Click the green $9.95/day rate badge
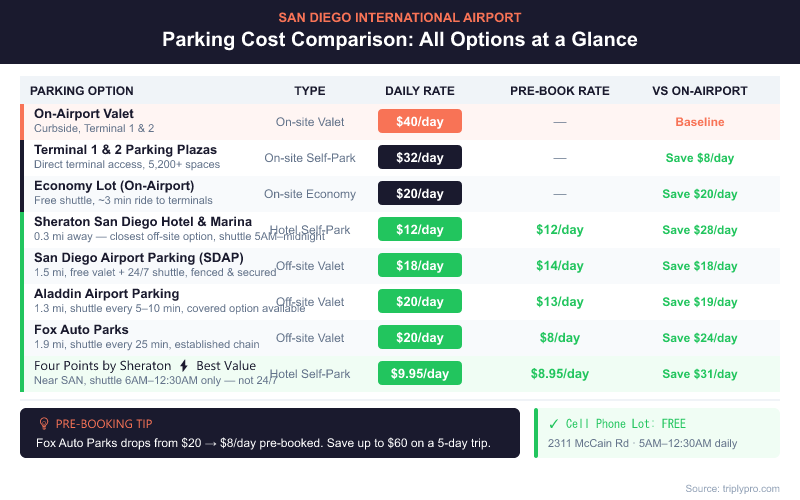The height and width of the screenshot is (500, 800). click(x=419, y=373)
